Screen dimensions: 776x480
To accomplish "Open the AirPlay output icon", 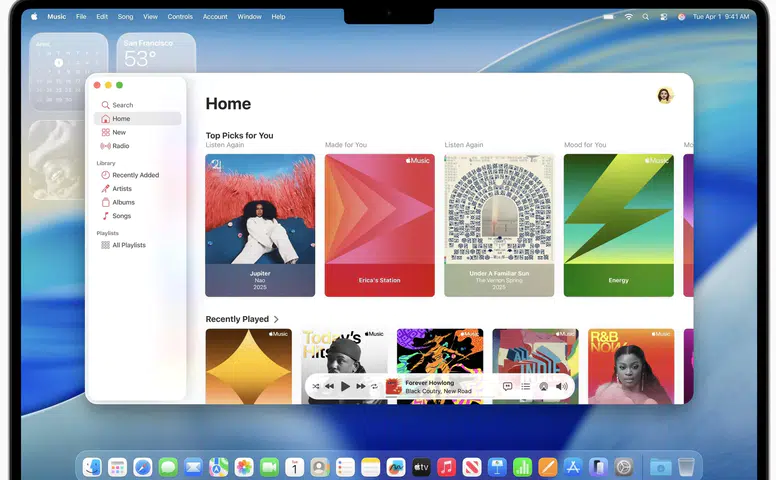I will tap(543, 387).
